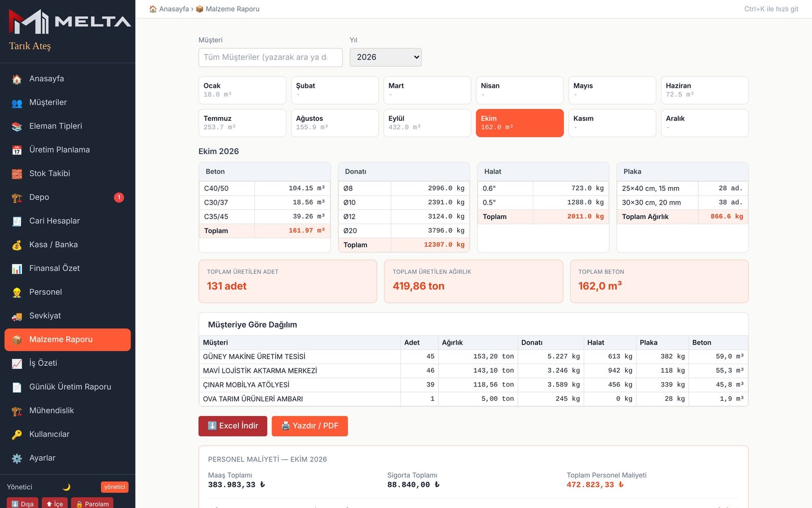
Task: Click the Müşteriler people icon
Action: (17, 103)
